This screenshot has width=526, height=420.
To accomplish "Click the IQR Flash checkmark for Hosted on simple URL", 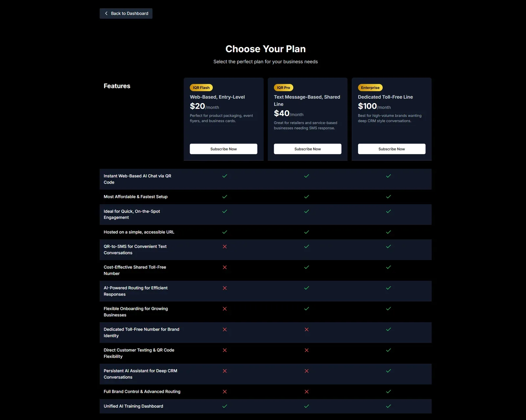I will coord(225,232).
